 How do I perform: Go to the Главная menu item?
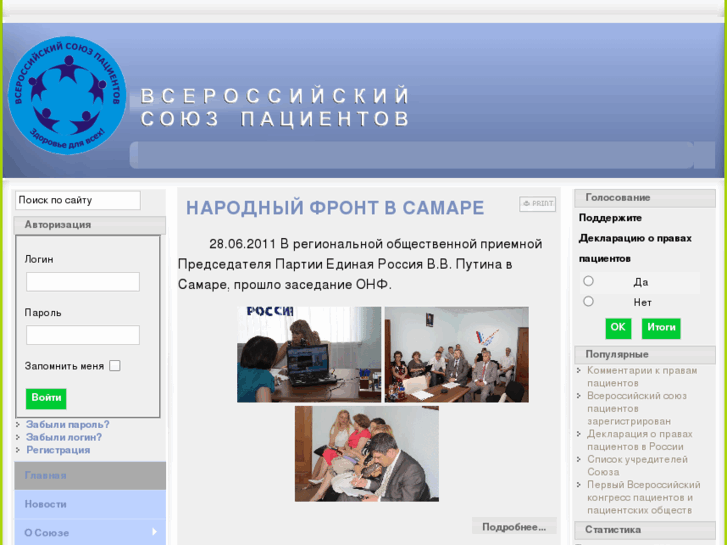(x=90, y=475)
